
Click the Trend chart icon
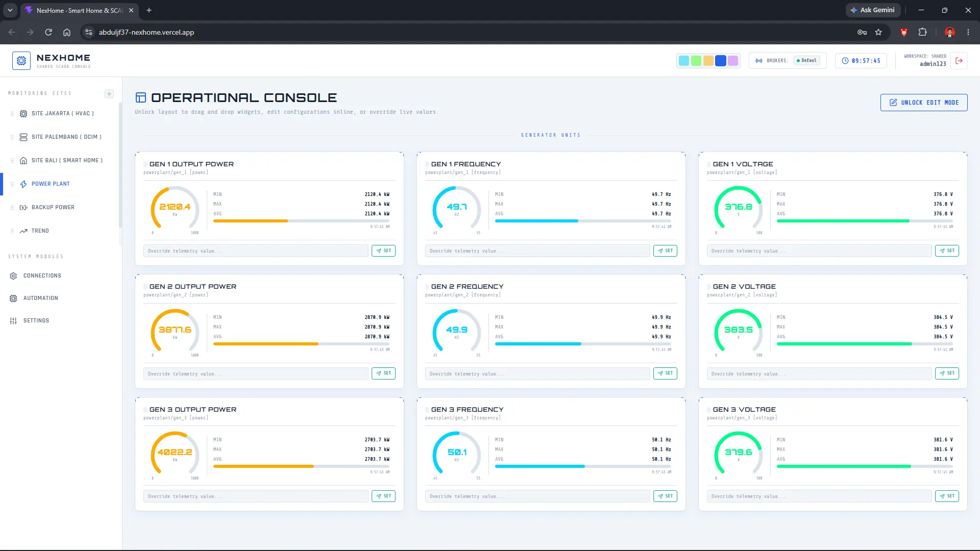tap(23, 231)
